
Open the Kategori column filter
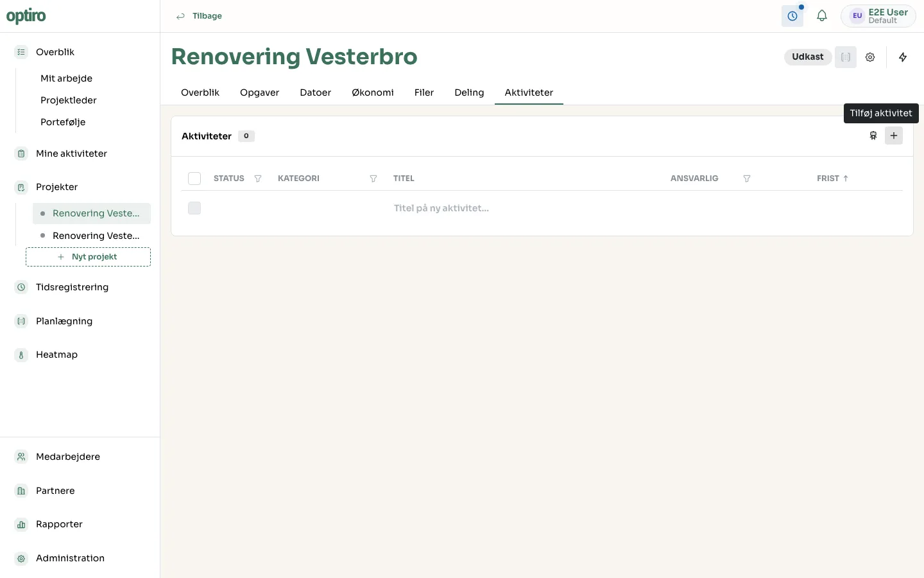(x=373, y=179)
